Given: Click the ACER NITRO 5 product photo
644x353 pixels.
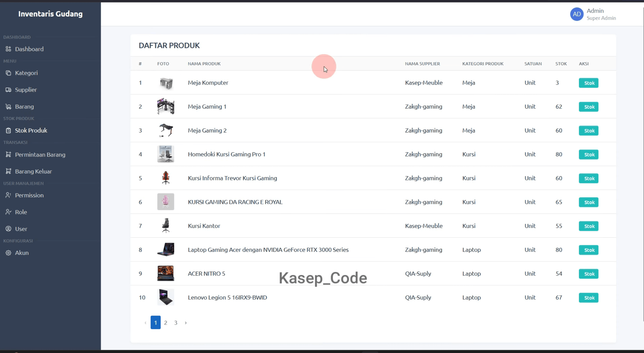Looking at the screenshot, I should pos(166,273).
